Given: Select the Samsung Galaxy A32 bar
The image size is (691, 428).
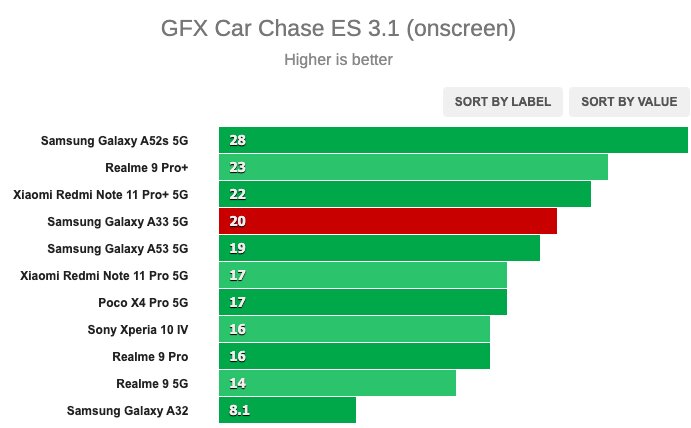Looking at the screenshot, I should pos(287,410).
